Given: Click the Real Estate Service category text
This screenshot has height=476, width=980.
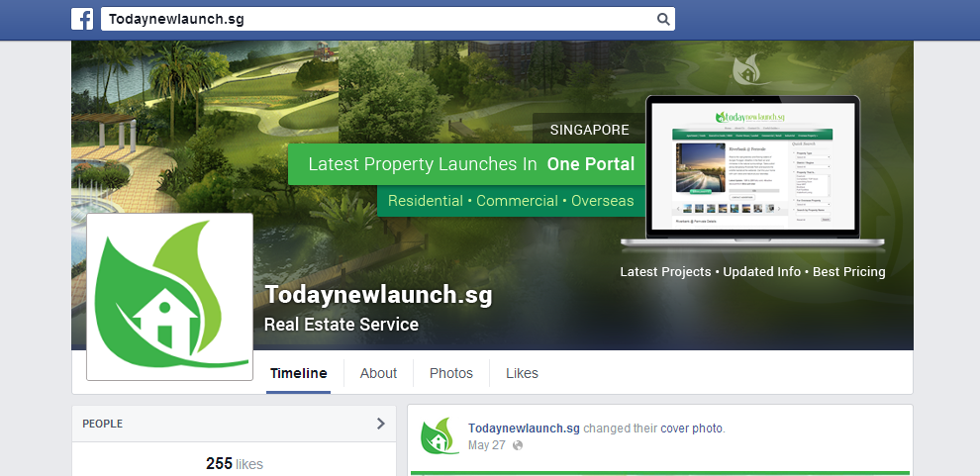Looking at the screenshot, I should pos(342,325).
